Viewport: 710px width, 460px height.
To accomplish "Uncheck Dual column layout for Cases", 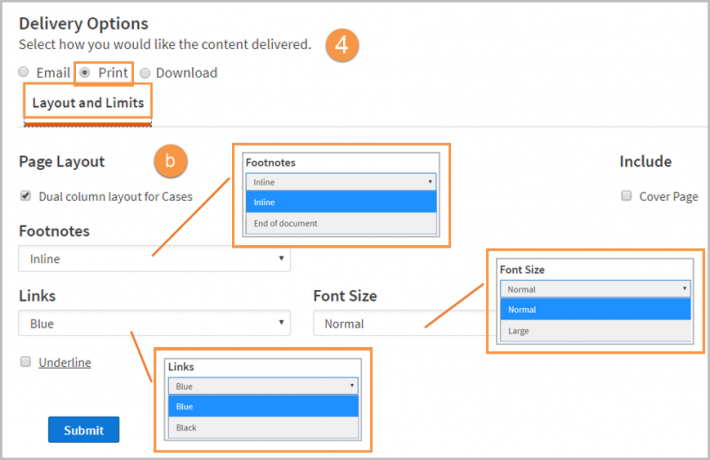I will pyautogui.click(x=26, y=196).
